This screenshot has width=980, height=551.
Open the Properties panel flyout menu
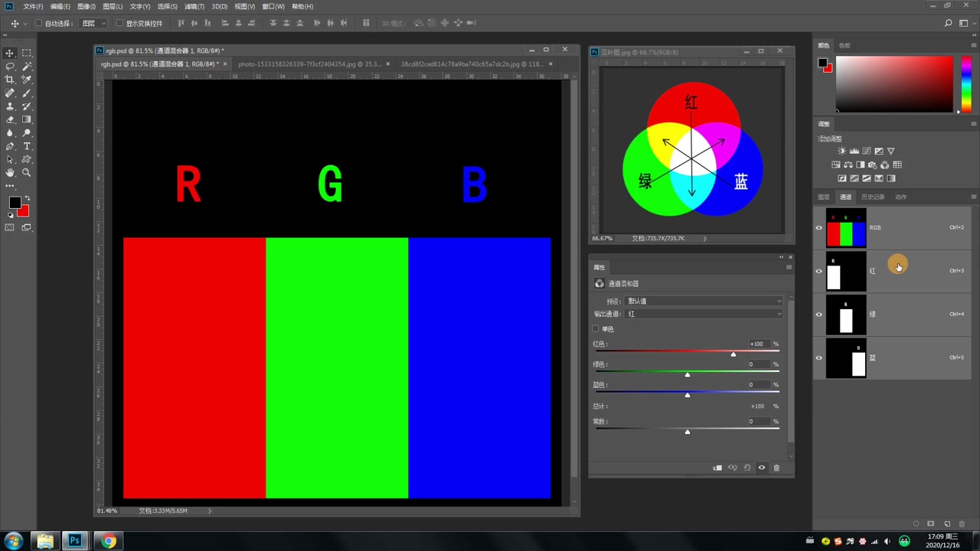click(x=789, y=267)
